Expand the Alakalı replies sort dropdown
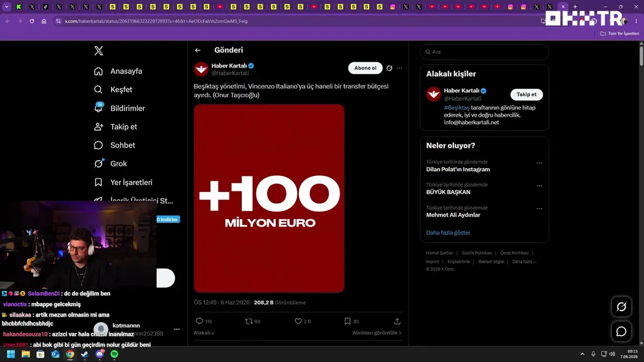644x362 pixels. click(x=204, y=333)
